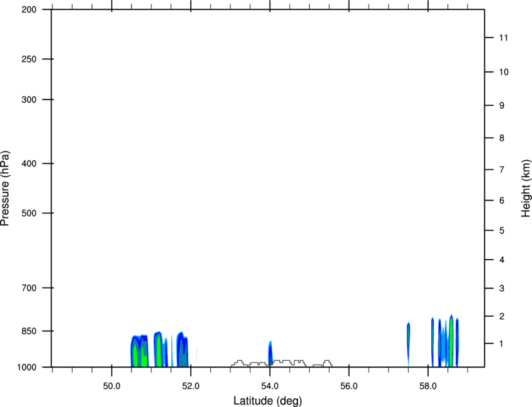The height and width of the screenshot is (407, 532).
Task: Click the 56.0 latitude tick label
Action: point(349,386)
